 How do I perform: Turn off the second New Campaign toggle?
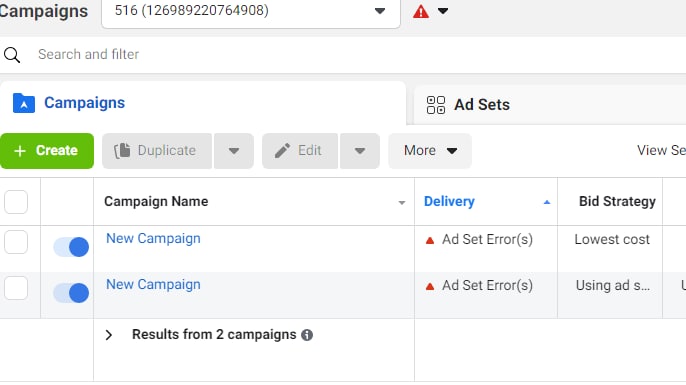pyautogui.click(x=71, y=293)
